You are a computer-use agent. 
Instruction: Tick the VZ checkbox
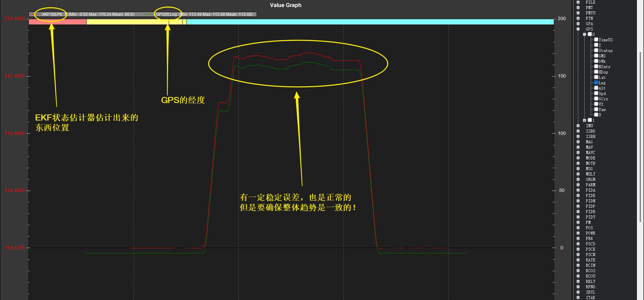click(x=596, y=104)
